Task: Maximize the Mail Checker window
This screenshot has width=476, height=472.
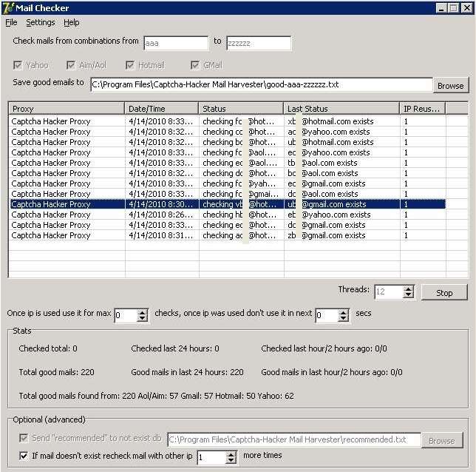Action: pyautogui.click(x=454, y=8)
